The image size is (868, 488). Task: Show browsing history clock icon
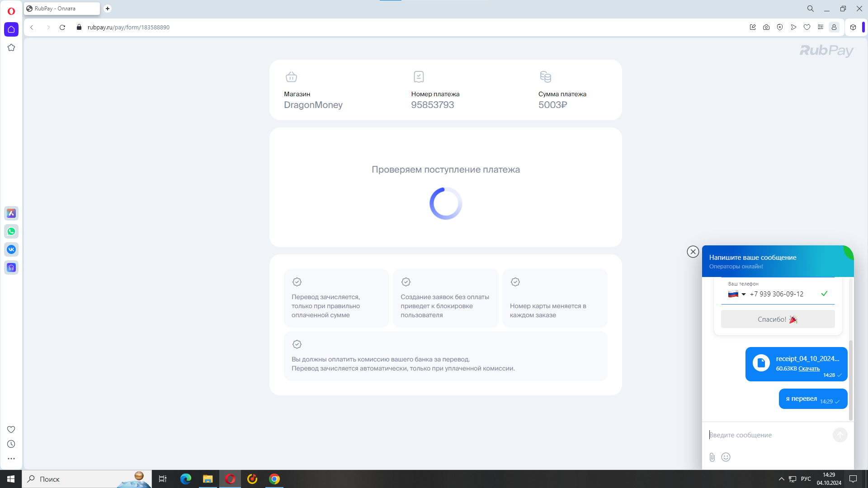[x=11, y=444]
